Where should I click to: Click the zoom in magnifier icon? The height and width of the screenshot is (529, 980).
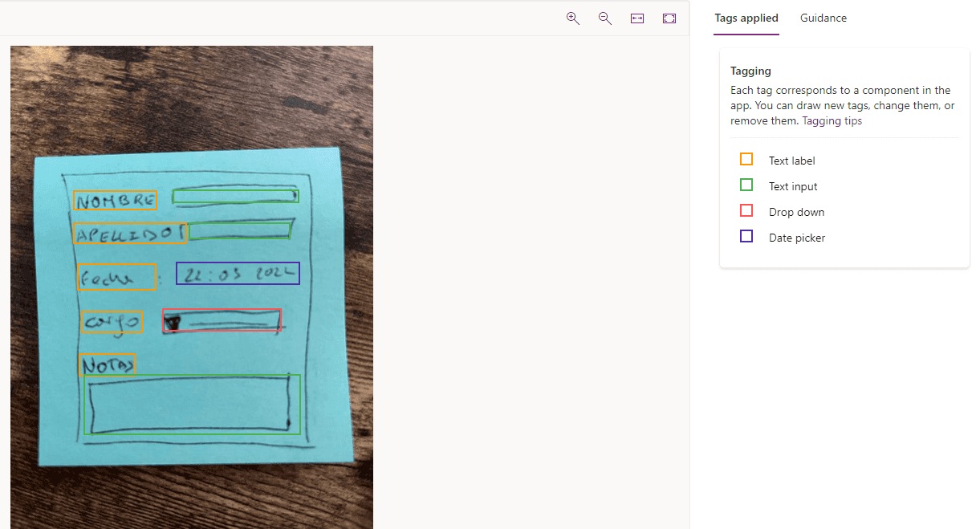tap(573, 18)
